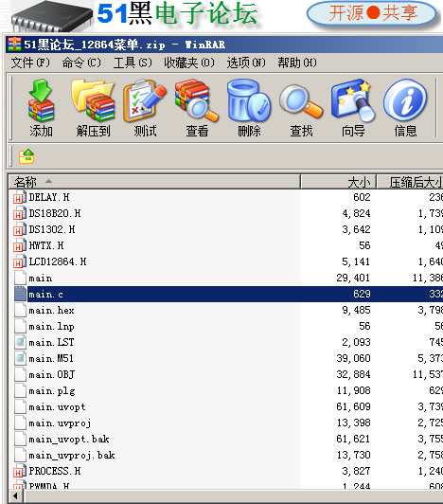Select the main_uvopt.bak file name
The height and width of the screenshot is (504, 443).
coord(69,439)
